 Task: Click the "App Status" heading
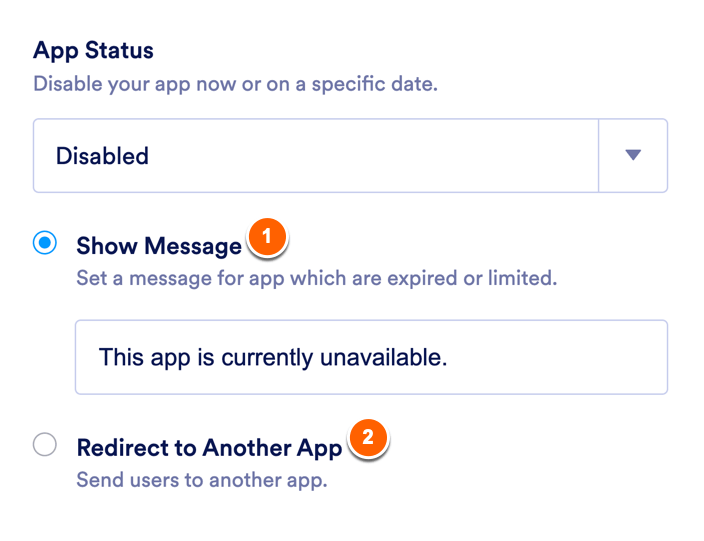pyautogui.click(x=93, y=50)
